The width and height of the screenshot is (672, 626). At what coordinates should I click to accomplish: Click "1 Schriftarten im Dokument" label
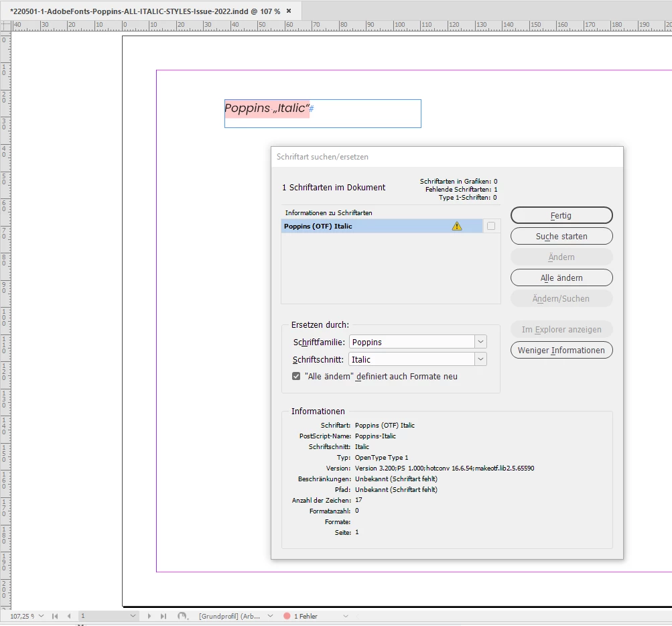(334, 188)
